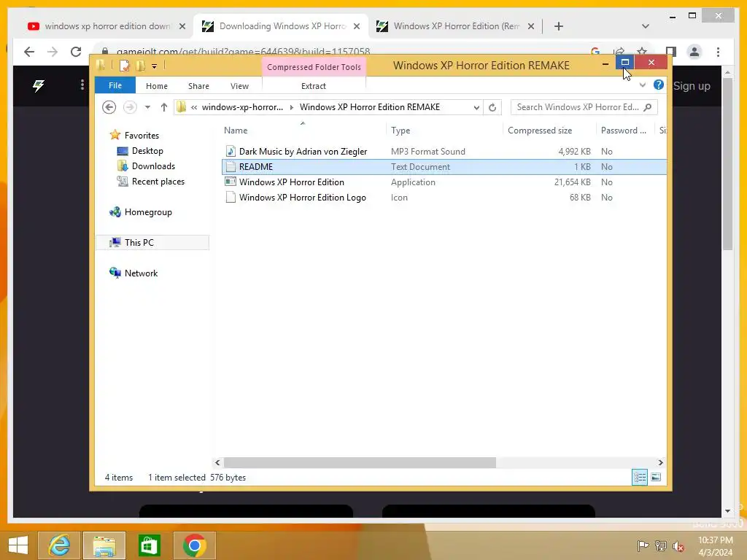Open Downloads in navigation pane
This screenshot has width=747, height=560.
click(x=153, y=166)
